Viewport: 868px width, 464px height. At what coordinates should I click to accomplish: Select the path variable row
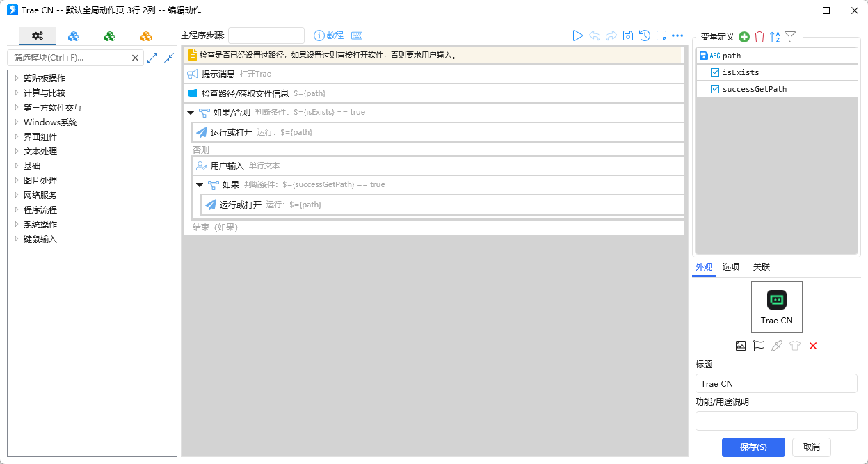coord(777,56)
